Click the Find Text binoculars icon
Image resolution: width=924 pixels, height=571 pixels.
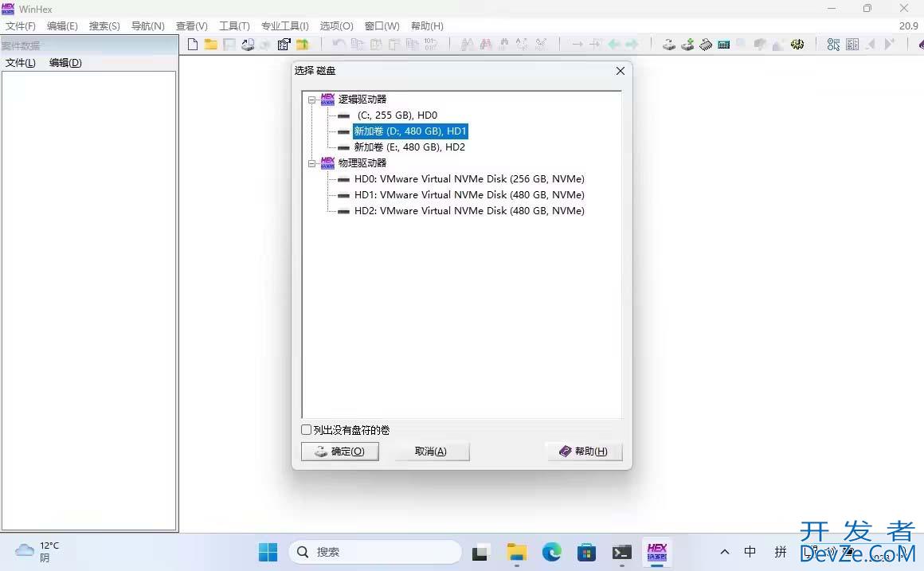[468, 44]
